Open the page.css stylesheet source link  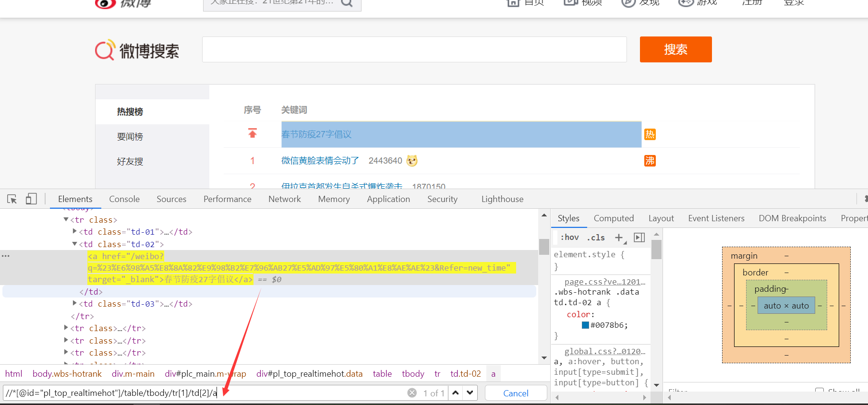click(605, 282)
